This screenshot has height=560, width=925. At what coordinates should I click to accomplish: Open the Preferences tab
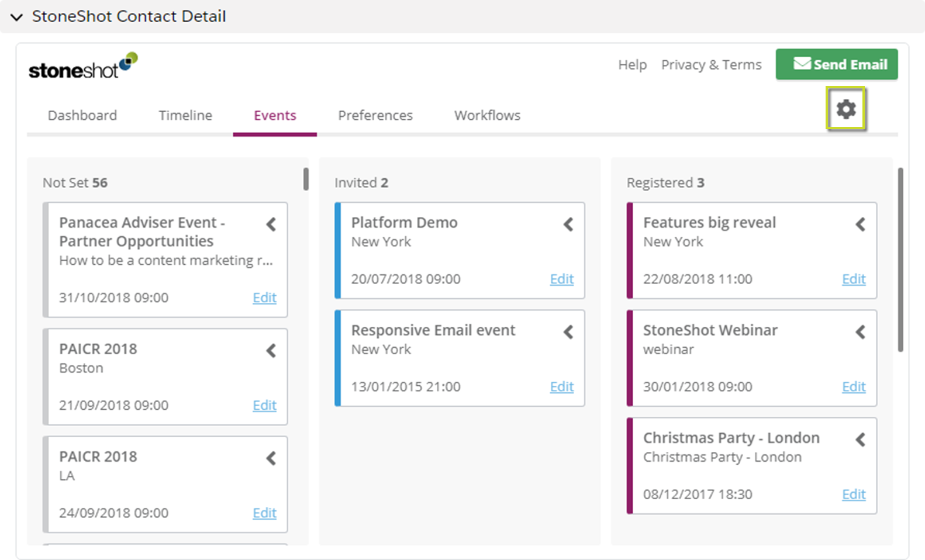tap(375, 115)
